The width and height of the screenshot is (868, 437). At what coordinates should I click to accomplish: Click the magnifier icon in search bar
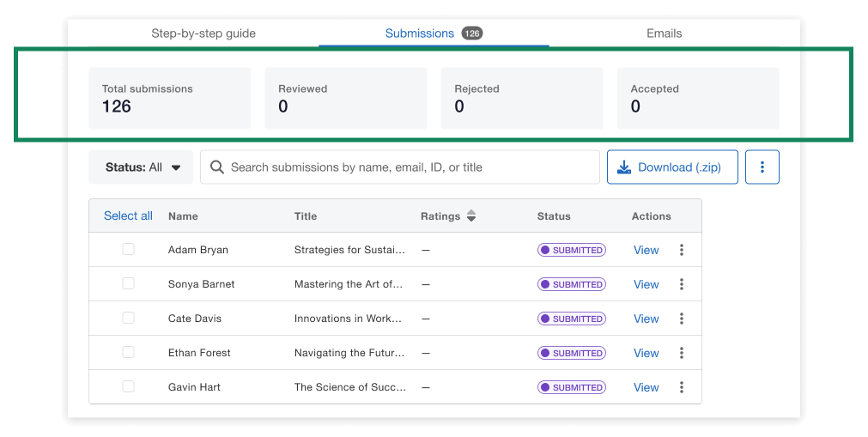tap(217, 167)
